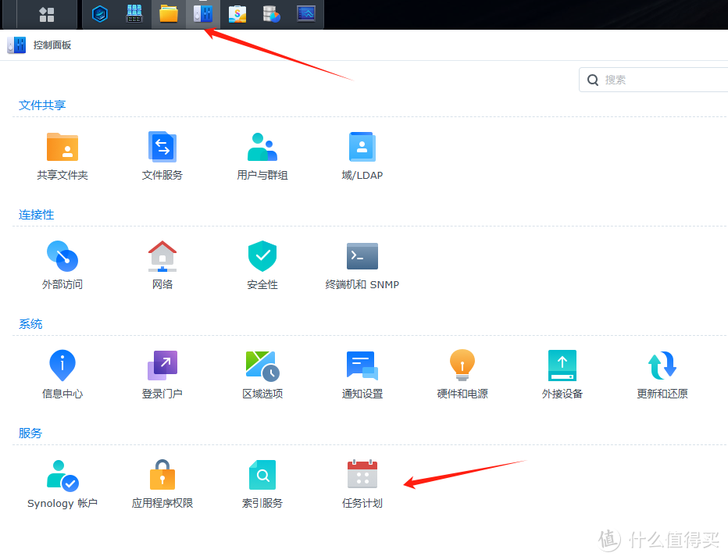The height and width of the screenshot is (560, 728).
Task: Open Synology 帐户 account settings
Action: [x=62, y=482]
